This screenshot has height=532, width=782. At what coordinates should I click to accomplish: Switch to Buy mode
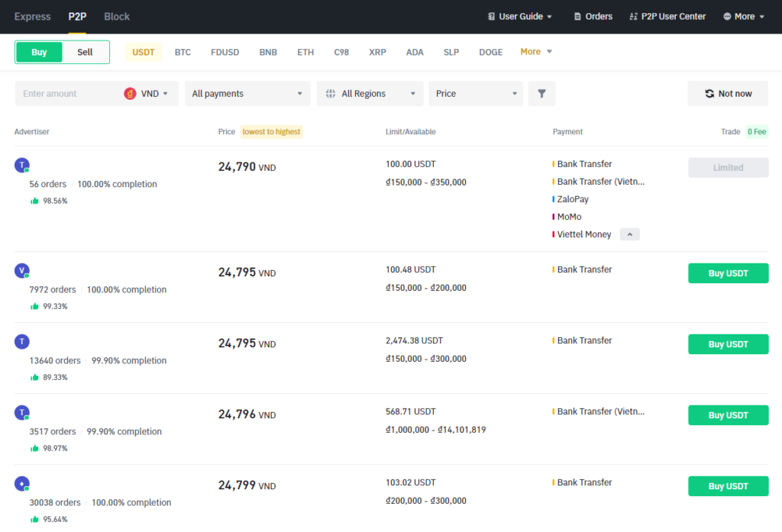pyautogui.click(x=39, y=52)
